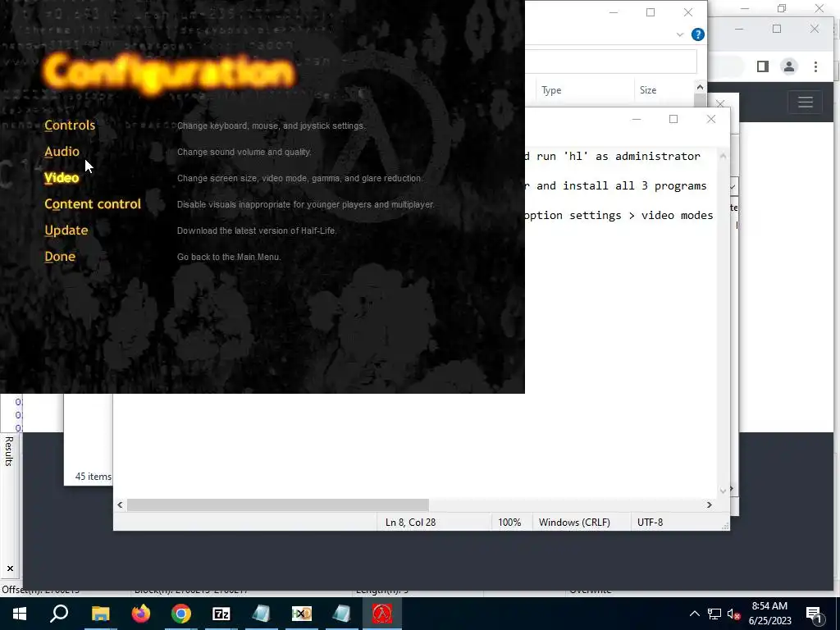Open the Windows Start menu
Screen dimensions: 840x630
(20, 614)
